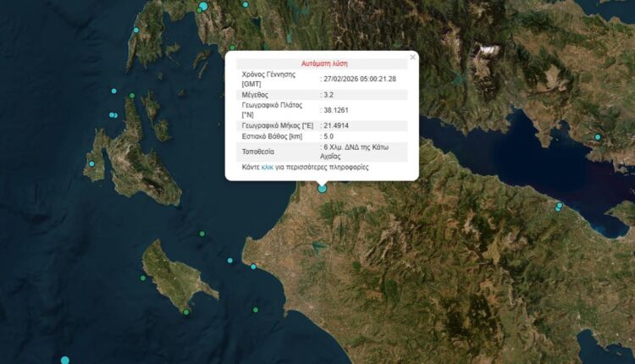The image size is (635, 364).
Task: Close the earthquake info popup
Action: point(412,58)
